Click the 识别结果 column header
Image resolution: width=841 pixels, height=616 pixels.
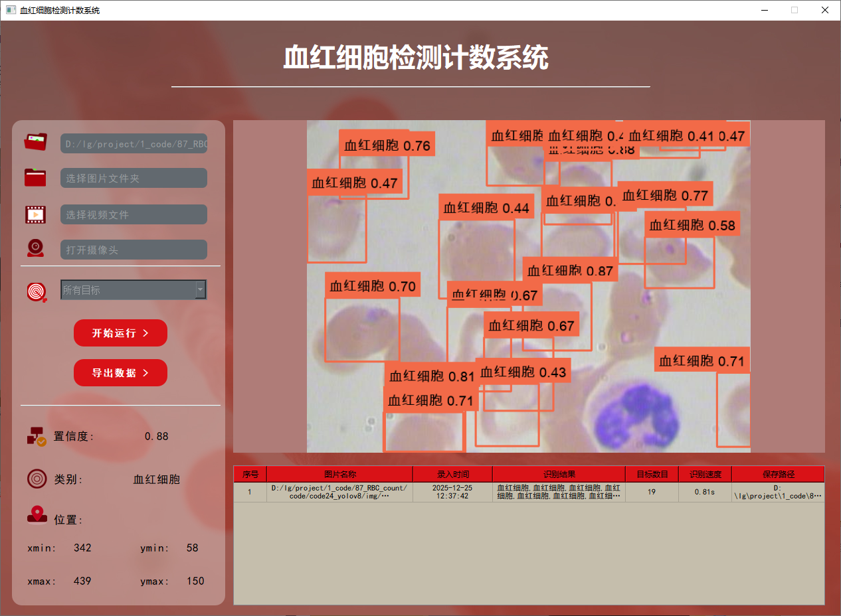pos(559,474)
